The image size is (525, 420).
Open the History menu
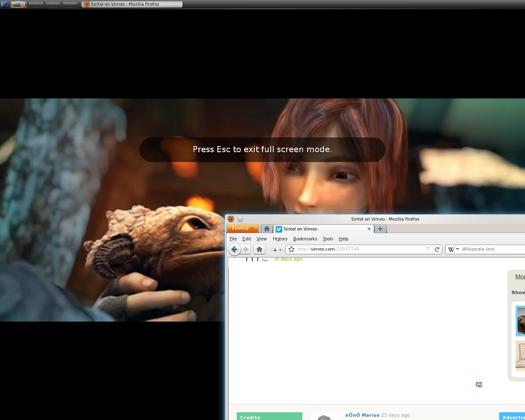[x=280, y=239]
